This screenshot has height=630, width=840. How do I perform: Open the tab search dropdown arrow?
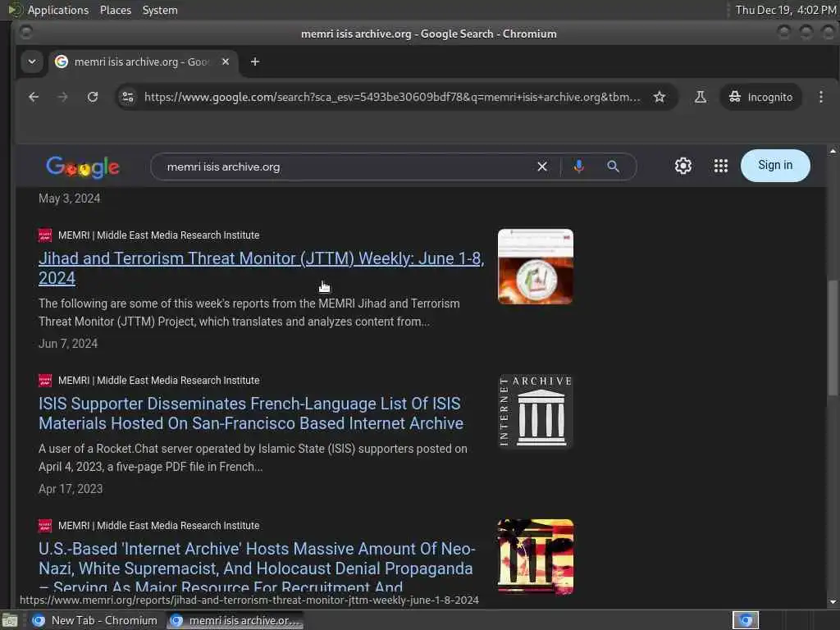[32, 62]
